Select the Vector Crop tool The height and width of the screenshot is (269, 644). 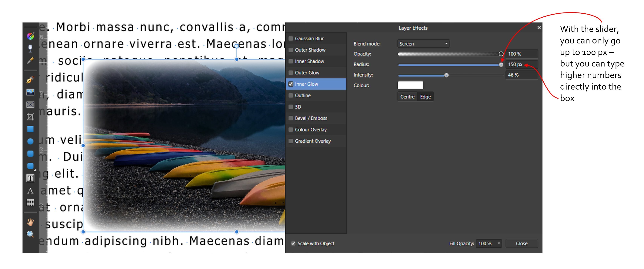(30, 117)
